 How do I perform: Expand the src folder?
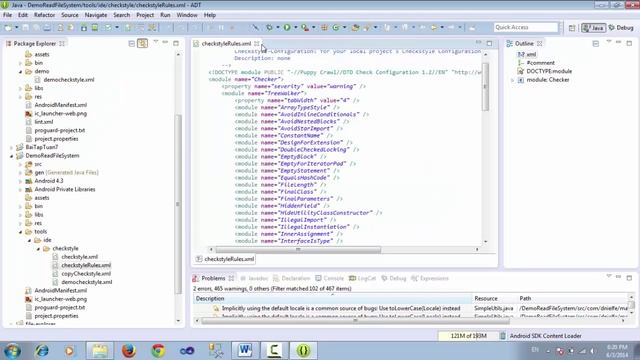tap(20, 164)
